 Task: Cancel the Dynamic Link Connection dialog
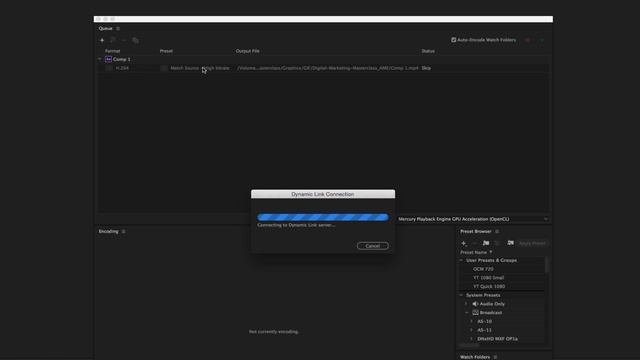(373, 246)
